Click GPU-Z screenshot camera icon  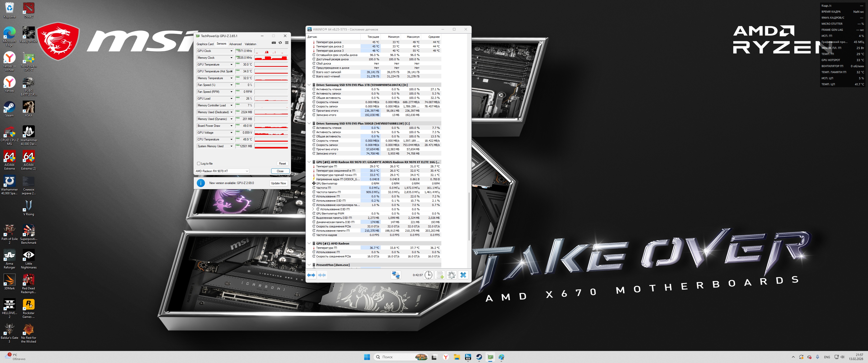tap(274, 43)
